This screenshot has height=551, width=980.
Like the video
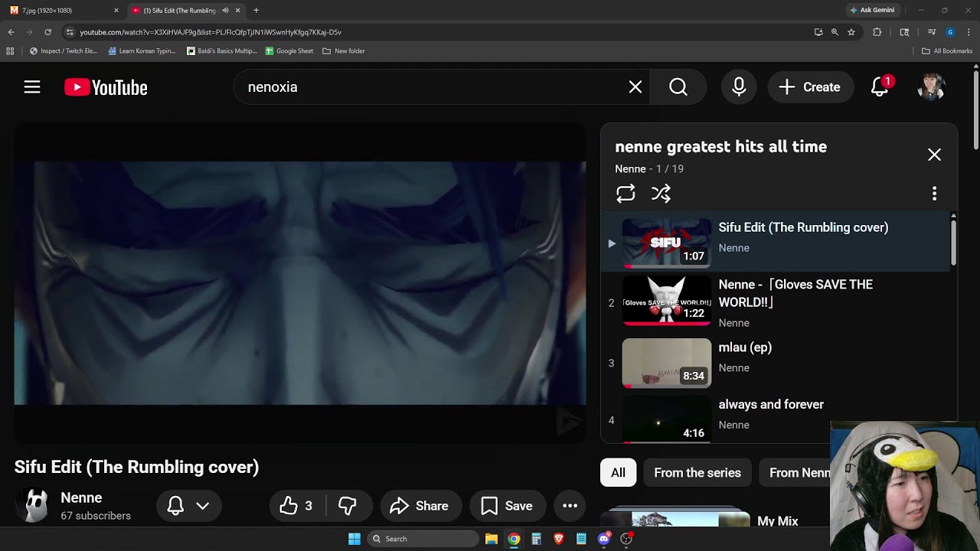point(297,506)
